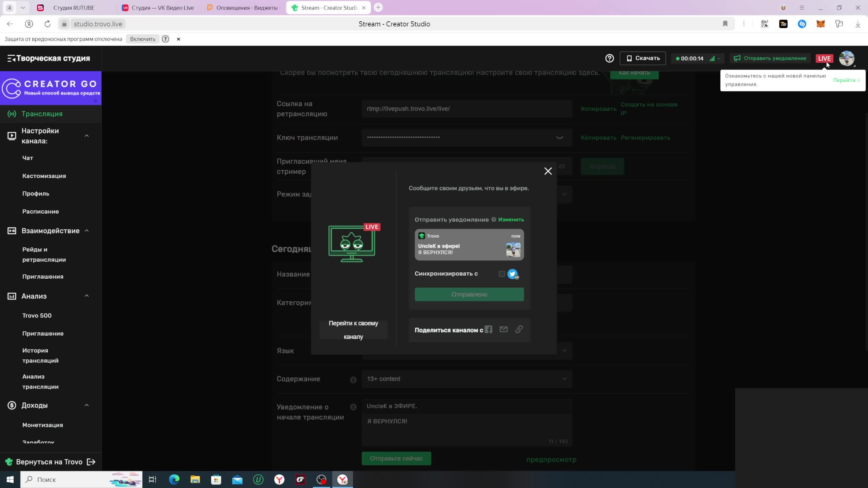868x488 pixels.
Task: Click the Изменить link in dialog
Action: pyautogui.click(x=511, y=220)
